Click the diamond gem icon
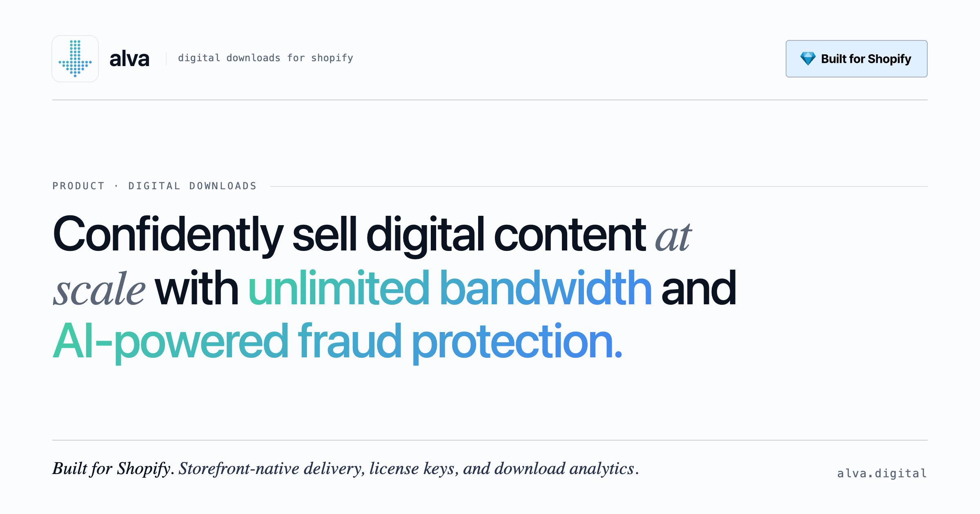The image size is (980, 514). [807, 59]
